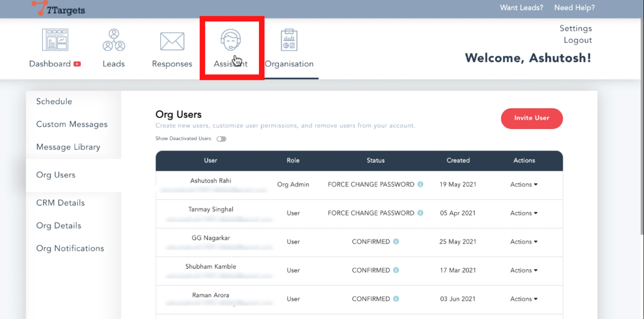
Task: Open the Dashboard icon
Action: pos(55,40)
